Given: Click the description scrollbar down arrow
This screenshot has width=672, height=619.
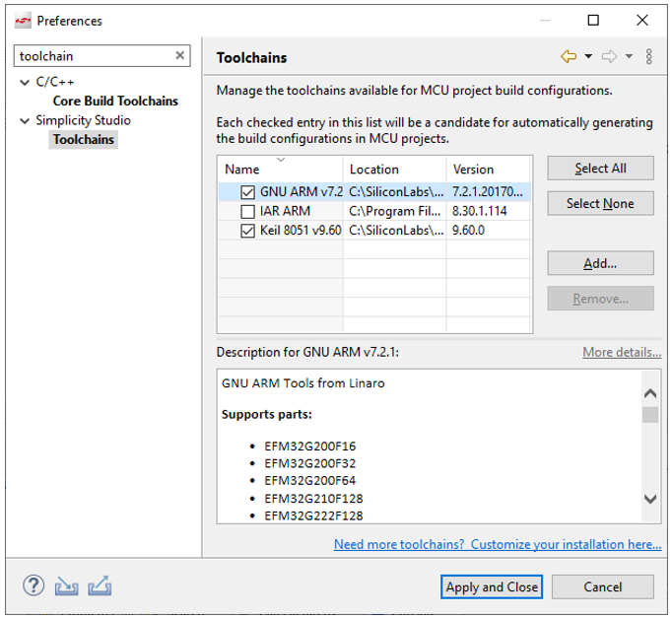Looking at the screenshot, I should (x=650, y=499).
